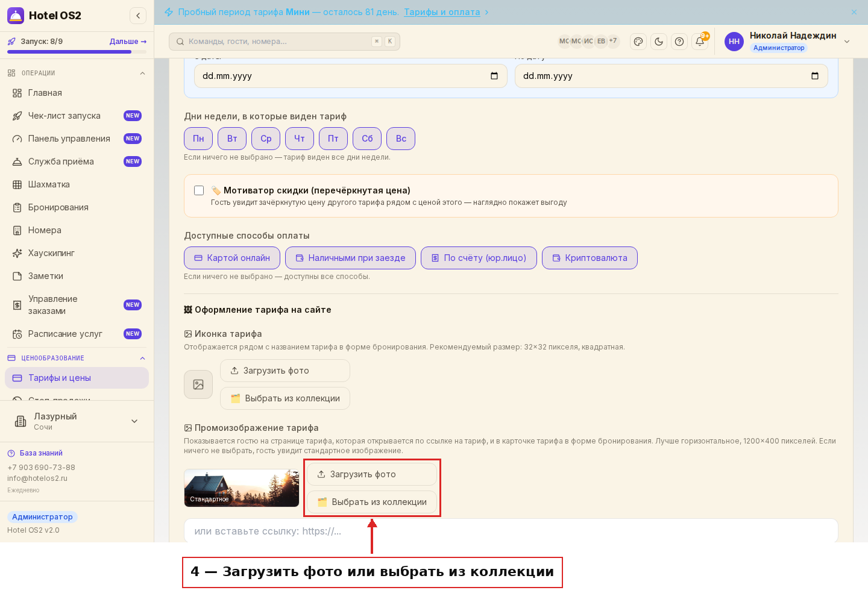Open calendar picker on first date field
Screen dimensions: 868x602
coord(494,76)
